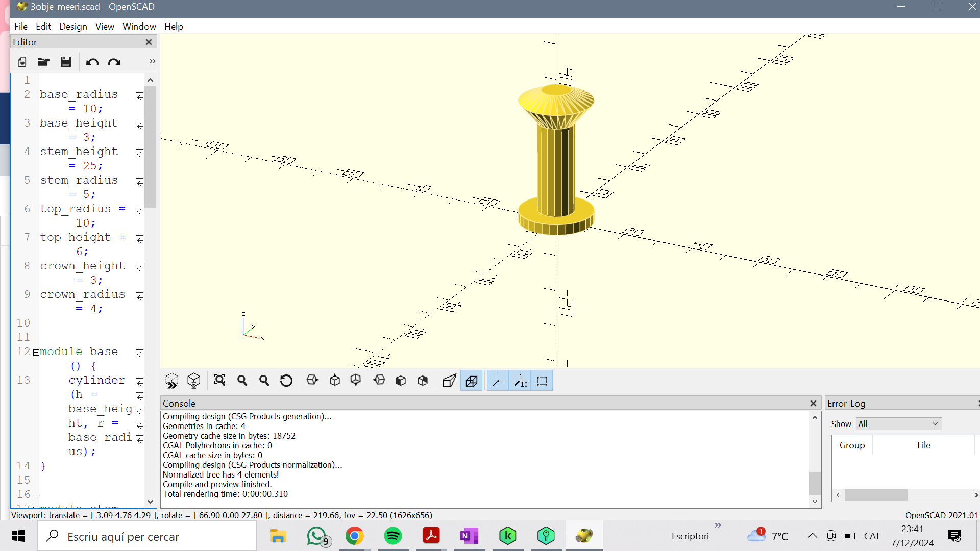Open the Window menu

pyautogui.click(x=139, y=27)
